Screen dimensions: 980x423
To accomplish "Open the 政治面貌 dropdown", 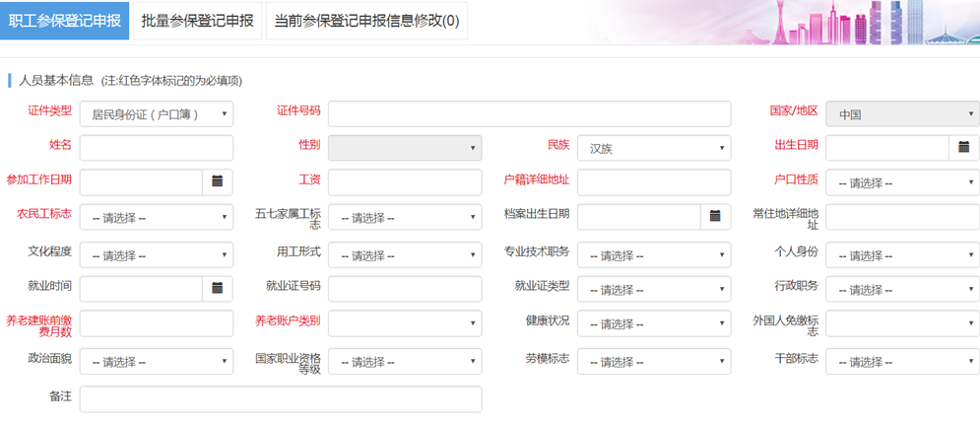I will [x=156, y=362].
